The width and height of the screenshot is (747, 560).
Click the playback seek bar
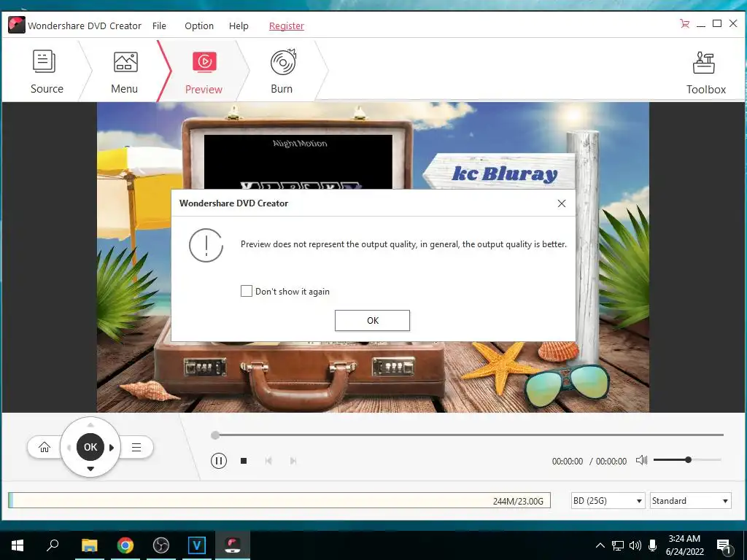click(x=468, y=435)
